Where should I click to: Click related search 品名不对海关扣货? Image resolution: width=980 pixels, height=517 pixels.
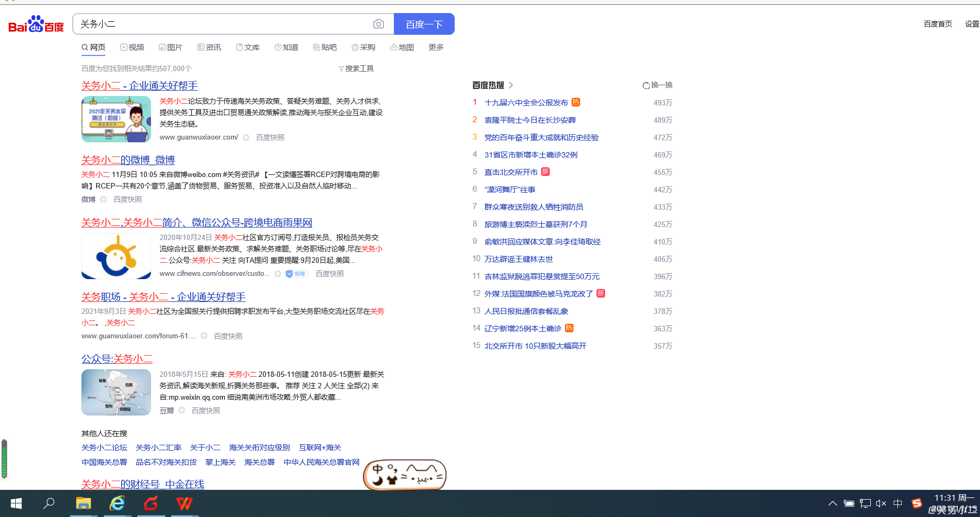[x=166, y=462]
